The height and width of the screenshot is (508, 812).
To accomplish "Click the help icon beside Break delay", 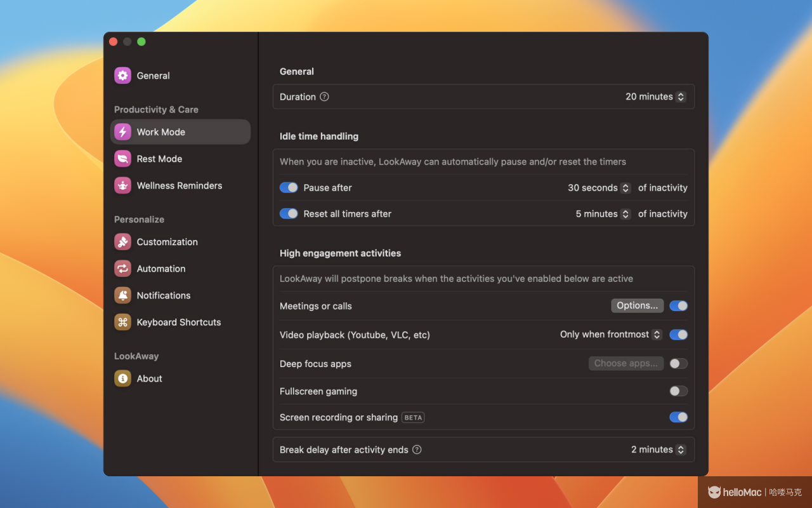I will tap(417, 450).
